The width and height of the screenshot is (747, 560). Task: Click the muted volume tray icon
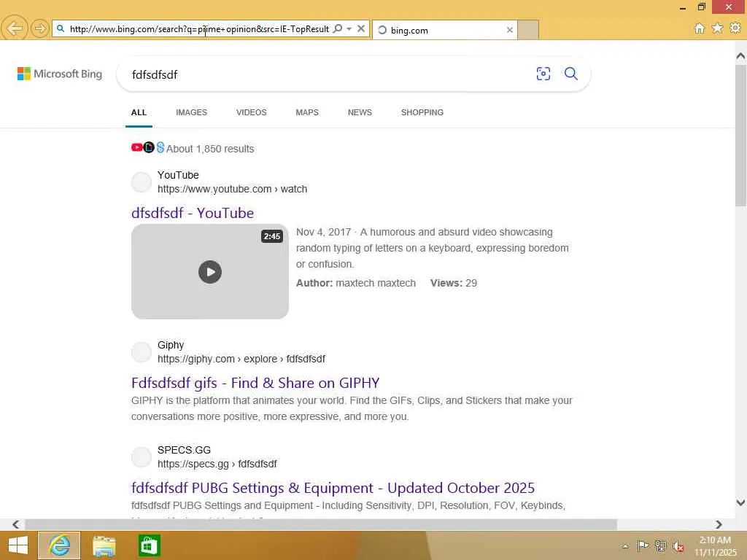point(678,546)
